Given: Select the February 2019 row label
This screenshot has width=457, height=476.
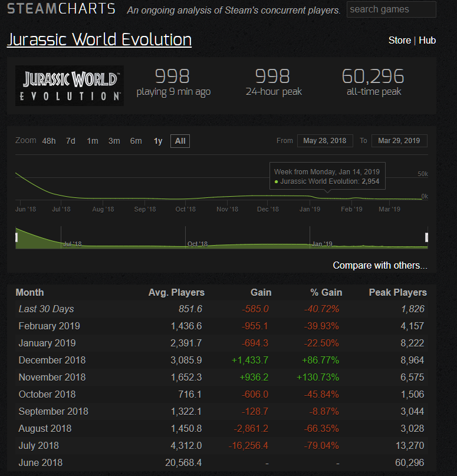Looking at the screenshot, I should coord(49,326).
